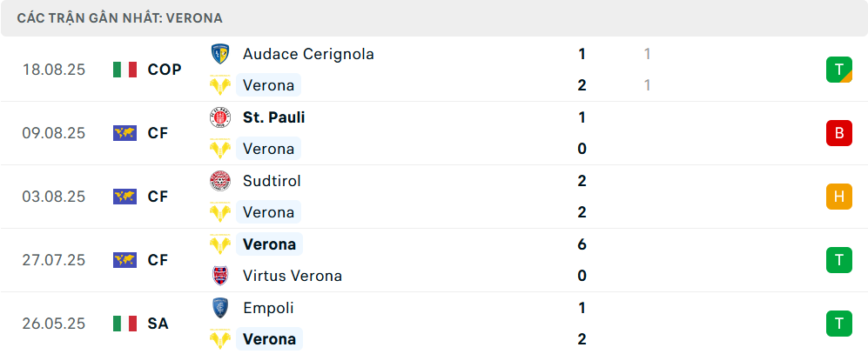Click the COP competition label
The image size is (868, 354).
click(x=165, y=70)
